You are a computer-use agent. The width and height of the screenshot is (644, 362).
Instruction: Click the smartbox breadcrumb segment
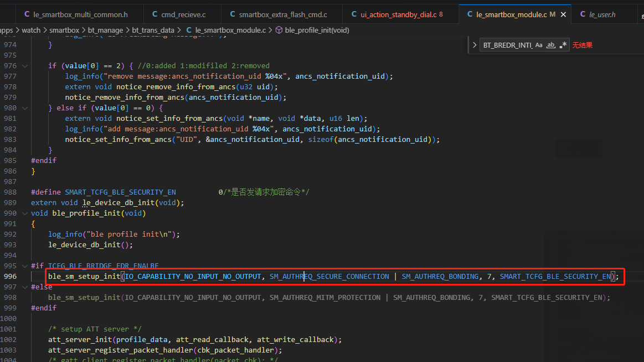tap(64, 30)
